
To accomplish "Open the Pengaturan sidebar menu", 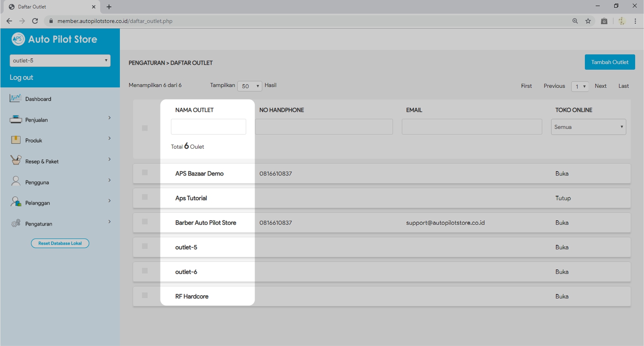I will pos(60,224).
